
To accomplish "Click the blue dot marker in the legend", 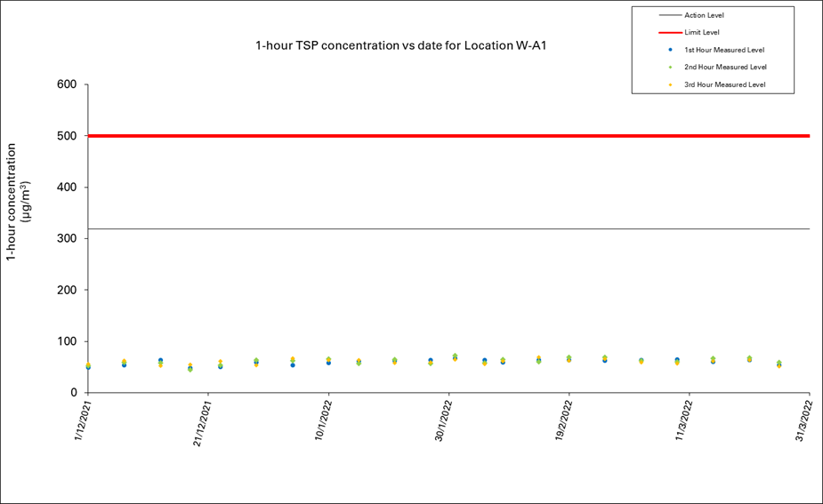I will pos(670,50).
